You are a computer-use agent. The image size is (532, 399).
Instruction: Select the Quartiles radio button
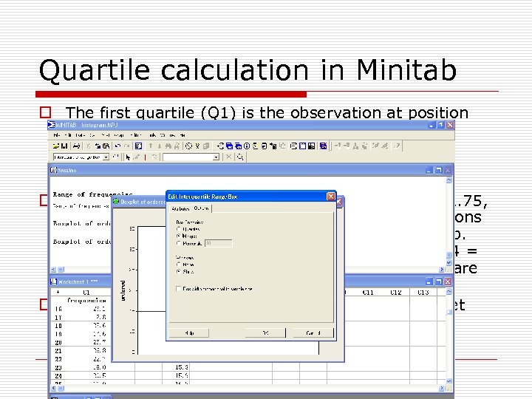pos(179,229)
